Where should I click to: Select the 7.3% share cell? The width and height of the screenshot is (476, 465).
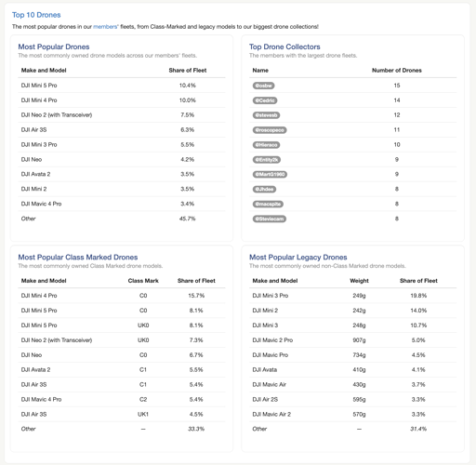pos(196,340)
